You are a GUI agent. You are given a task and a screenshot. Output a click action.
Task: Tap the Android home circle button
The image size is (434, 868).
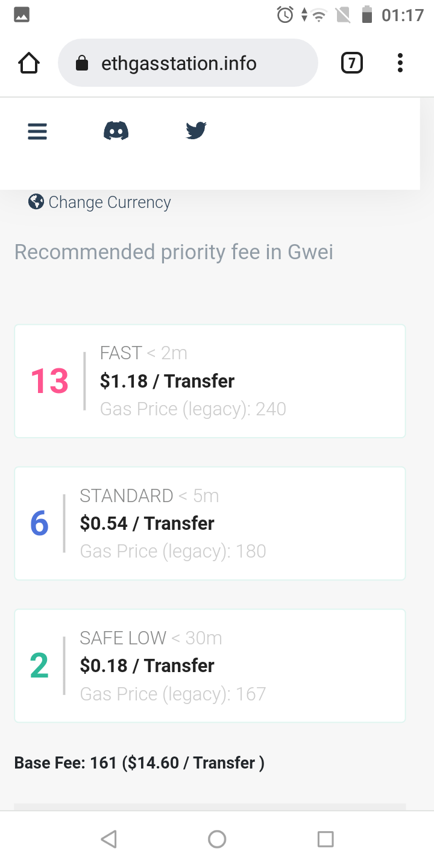click(x=217, y=839)
